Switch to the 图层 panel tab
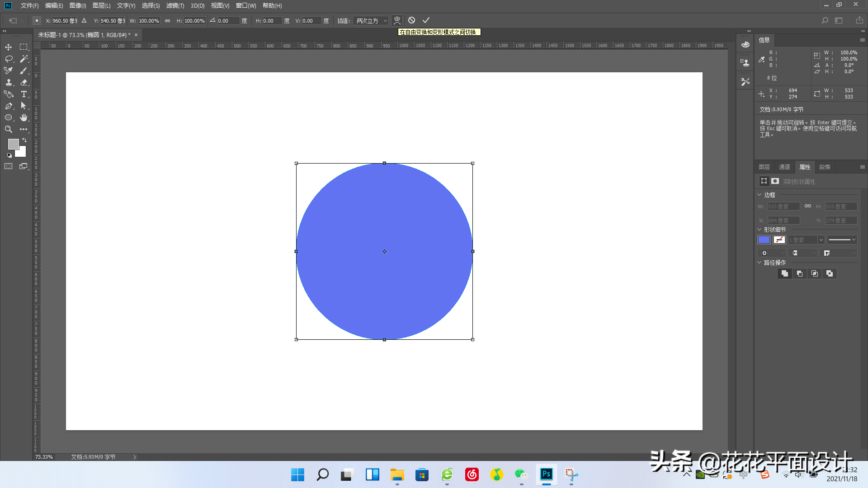This screenshot has width=868, height=488. click(x=764, y=167)
